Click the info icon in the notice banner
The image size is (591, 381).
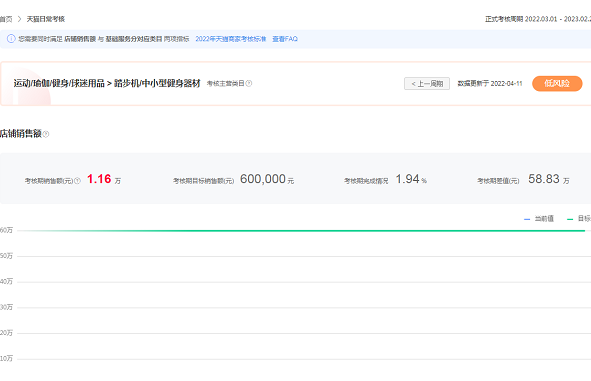11,39
